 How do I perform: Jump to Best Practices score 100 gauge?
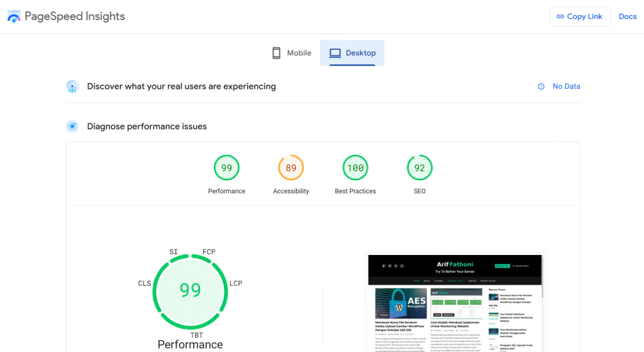[355, 167]
